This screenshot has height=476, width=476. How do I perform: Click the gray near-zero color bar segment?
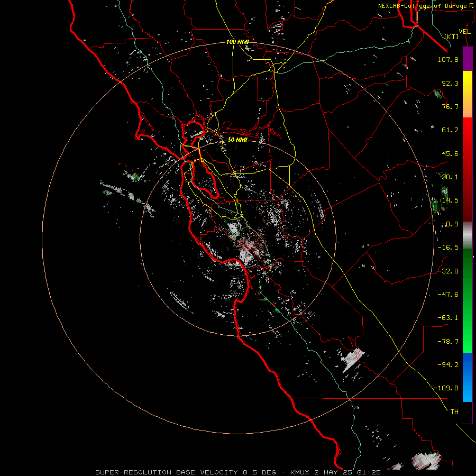tap(467, 235)
